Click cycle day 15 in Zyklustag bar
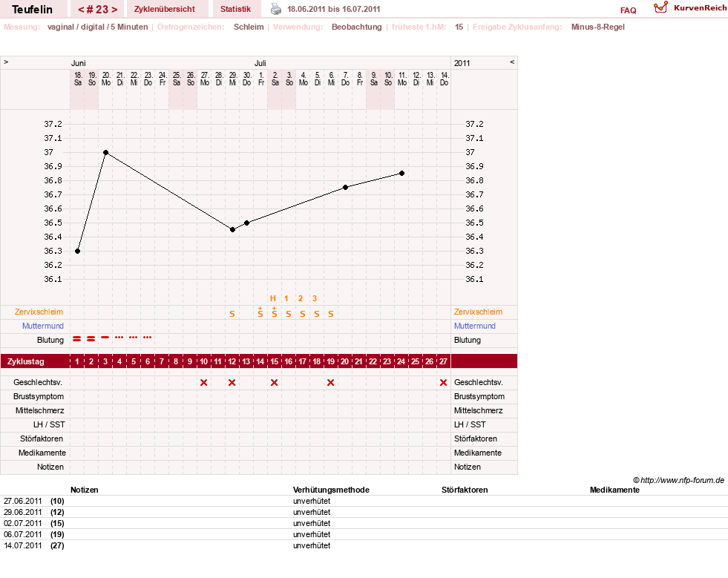Viewport: 728px width, 578px height. click(275, 361)
